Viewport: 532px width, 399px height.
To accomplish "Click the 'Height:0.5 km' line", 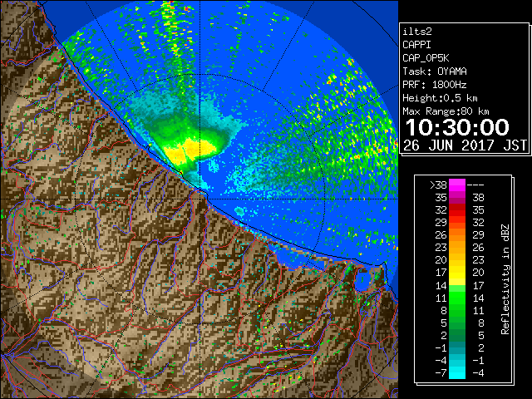I will click(x=440, y=98).
